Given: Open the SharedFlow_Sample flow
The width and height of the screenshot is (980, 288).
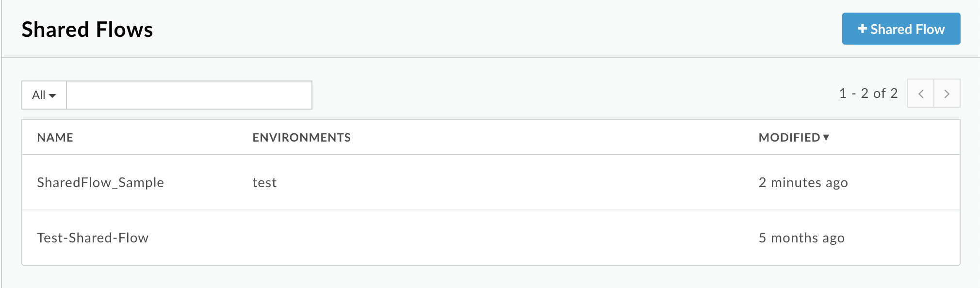Looking at the screenshot, I should [x=101, y=183].
